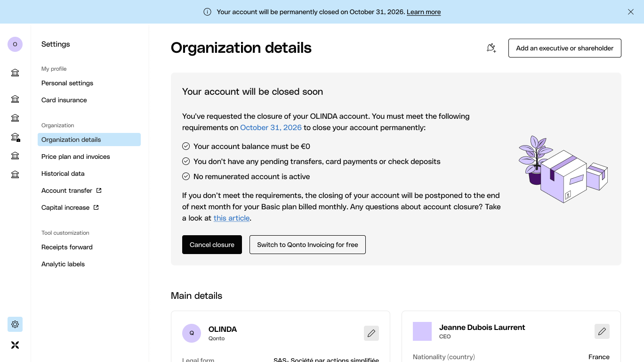Click the "Main details" section heading

pyautogui.click(x=196, y=296)
